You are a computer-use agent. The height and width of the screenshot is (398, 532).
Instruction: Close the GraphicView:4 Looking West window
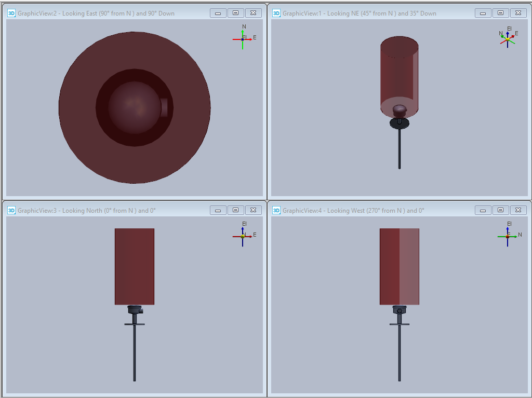point(518,210)
